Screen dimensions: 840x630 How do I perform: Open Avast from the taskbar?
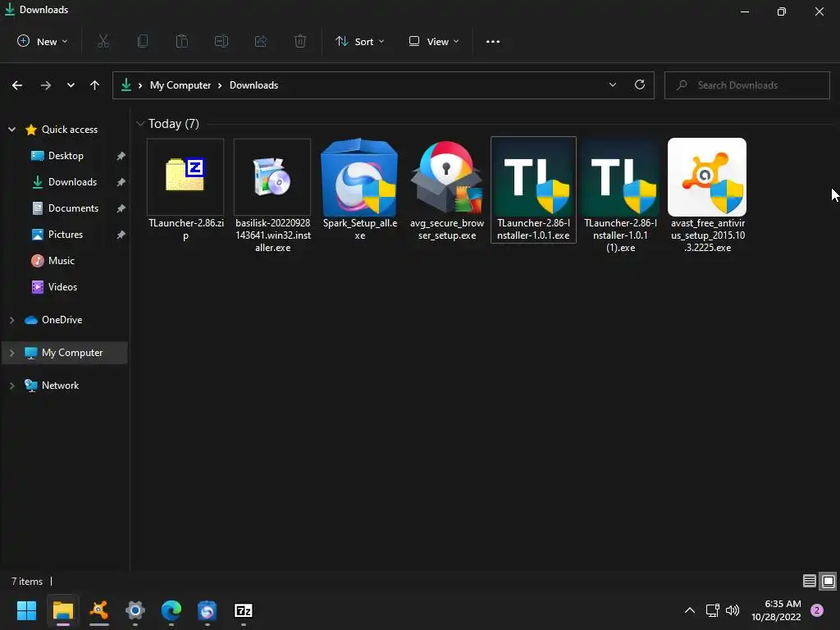99,610
